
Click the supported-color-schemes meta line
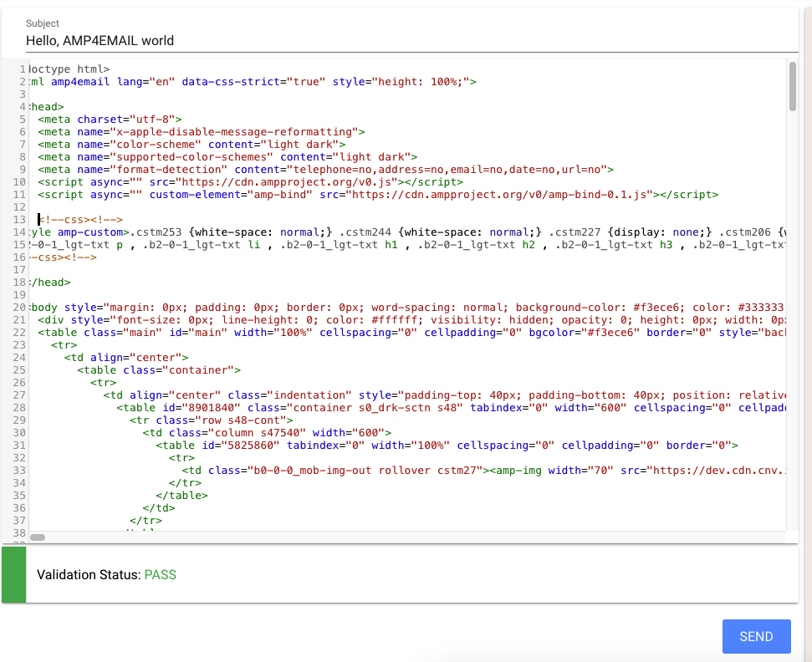click(x=227, y=157)
